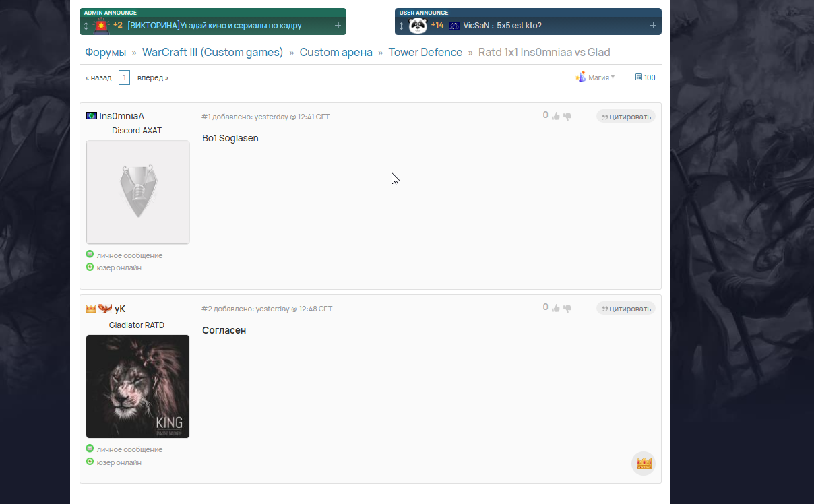Image resolution: width=814 pixels, height=504 pixels.
Task: Click online status icon for yK
Action: [x=90, y=462]
